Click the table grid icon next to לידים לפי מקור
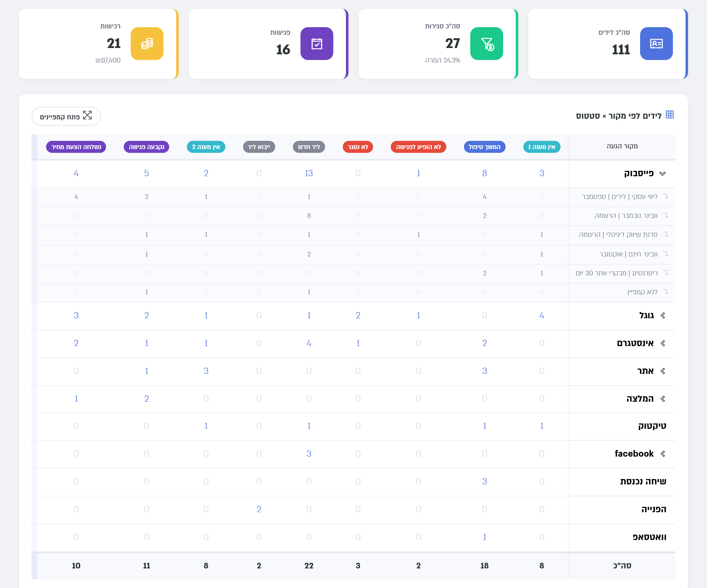The height and width of the screenshot is (588, 707). pyautogui.click(x=670, y=115)
